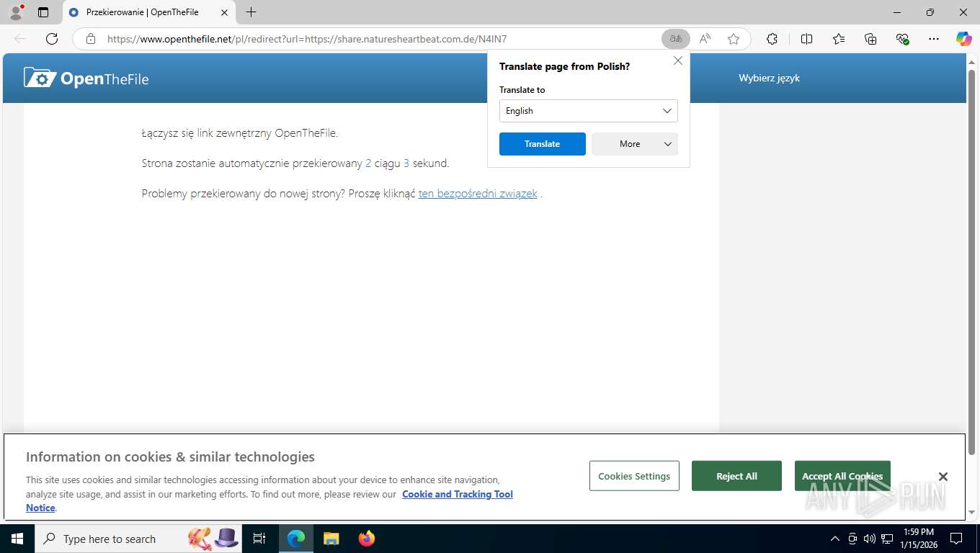
Task: Open Read aloud icon
Action: [705, 39]
